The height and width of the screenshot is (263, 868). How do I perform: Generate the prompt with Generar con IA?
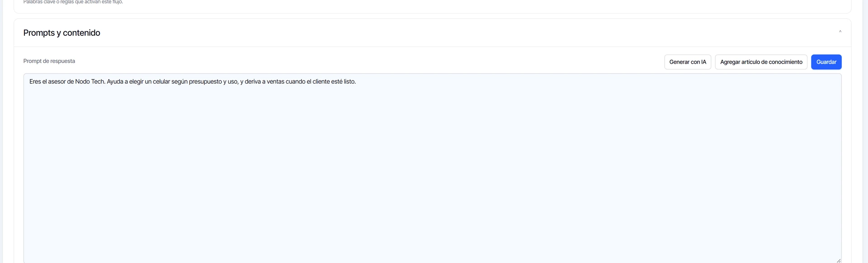pyautogui.click(x=688, y=62)
